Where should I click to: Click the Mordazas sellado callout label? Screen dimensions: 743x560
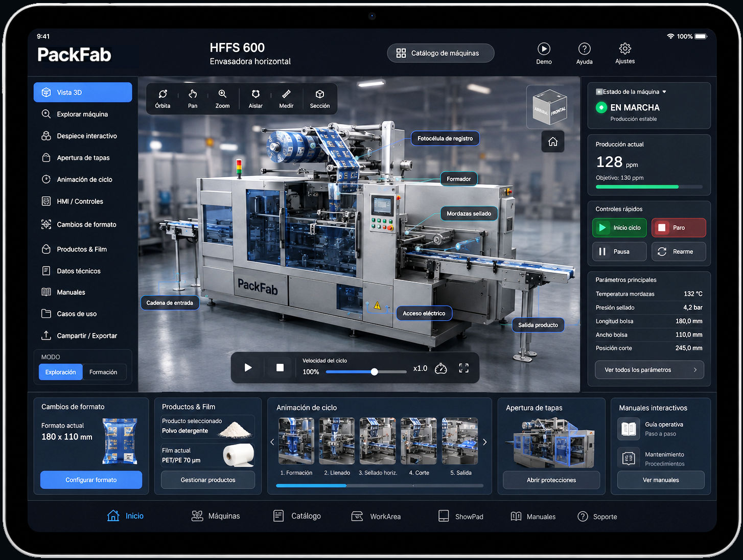pyautogui.click(x=469, y=214)
